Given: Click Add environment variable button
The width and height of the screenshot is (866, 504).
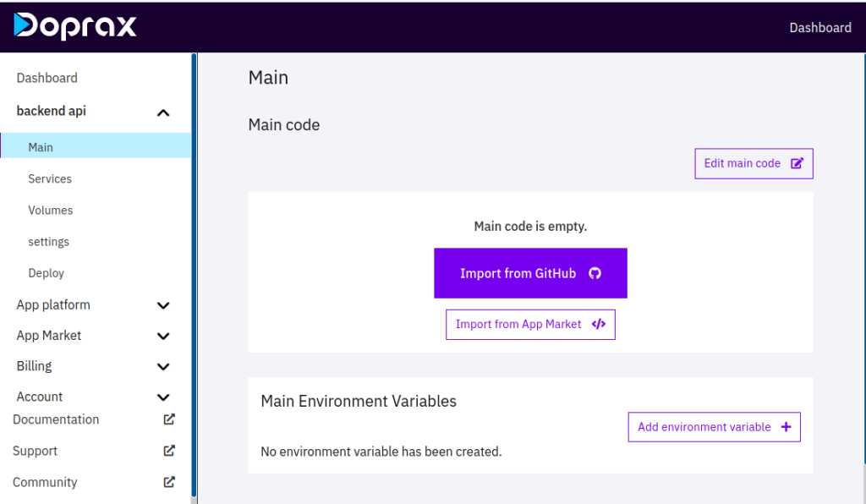Looking at the screenshot, I should point(714,427).
